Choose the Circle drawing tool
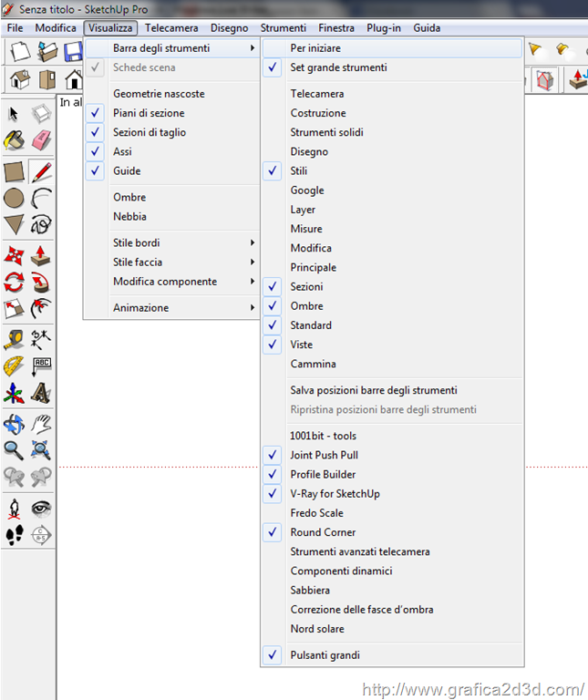The width and height of the screenshot is (588, 700). (x=14, y=198)
